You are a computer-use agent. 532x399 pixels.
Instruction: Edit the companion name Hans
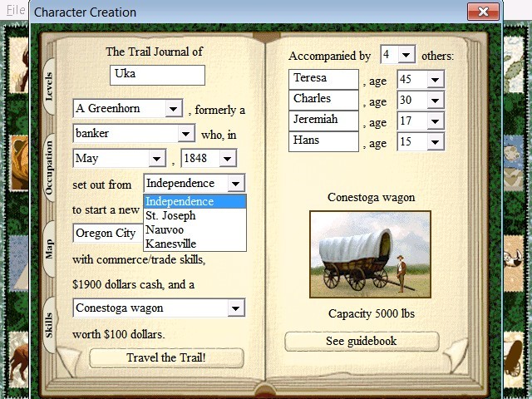pos(323,141)
